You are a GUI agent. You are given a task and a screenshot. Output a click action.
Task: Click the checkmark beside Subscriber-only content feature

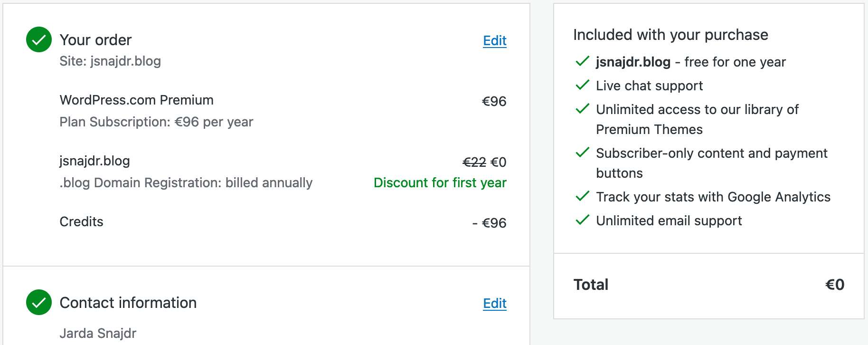[583, 153]
